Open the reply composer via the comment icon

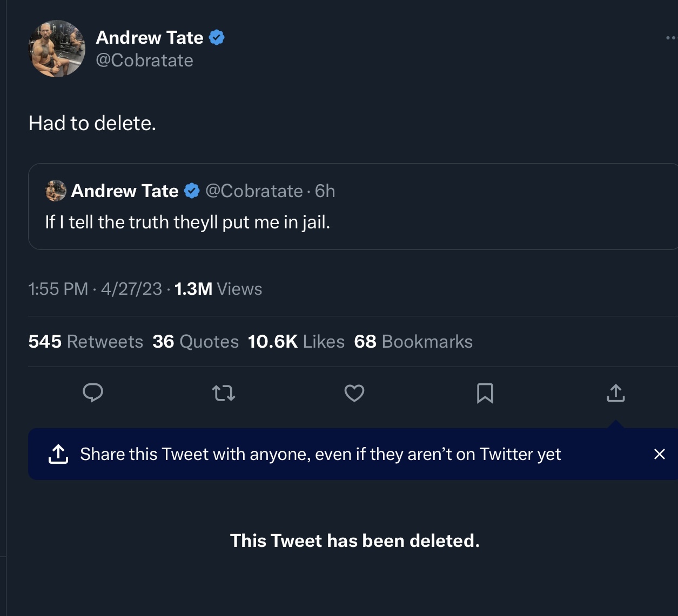[93, 393]
